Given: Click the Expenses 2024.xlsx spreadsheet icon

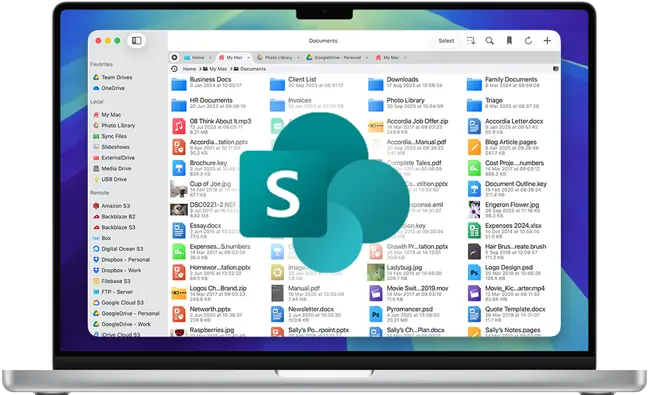Looking at the screenshot, I should (x=474, y=231).
